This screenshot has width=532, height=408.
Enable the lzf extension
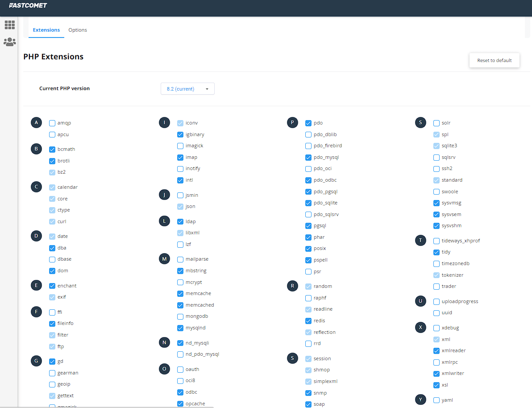[x=180, y=244]
